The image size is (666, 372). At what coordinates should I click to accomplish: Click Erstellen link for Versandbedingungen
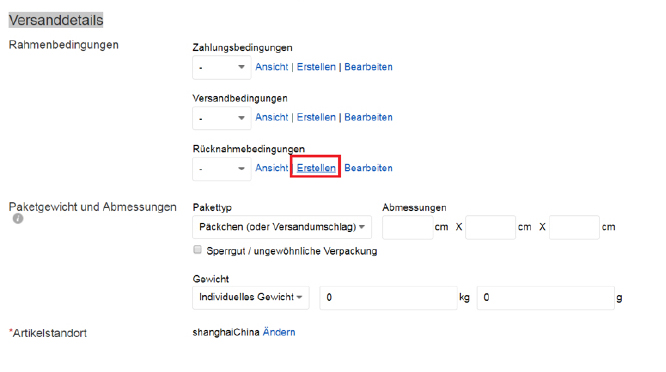coord(316,117)
